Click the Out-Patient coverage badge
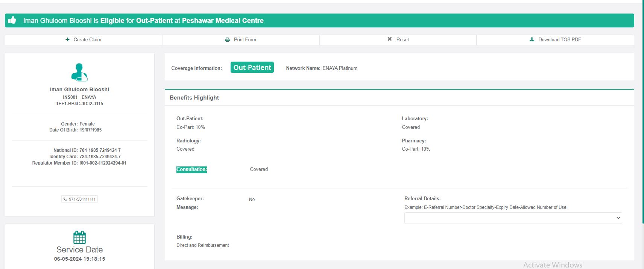644x269 pixels. click(252, 68)
